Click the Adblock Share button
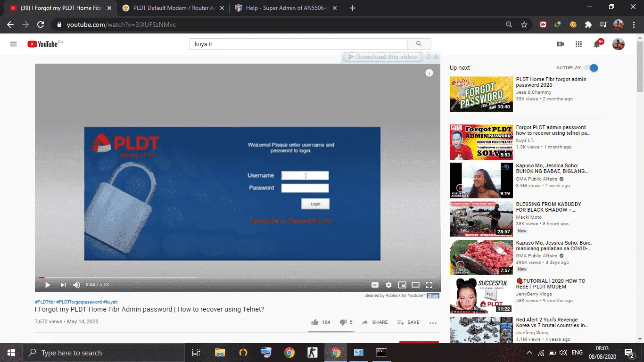 point(433,296)
